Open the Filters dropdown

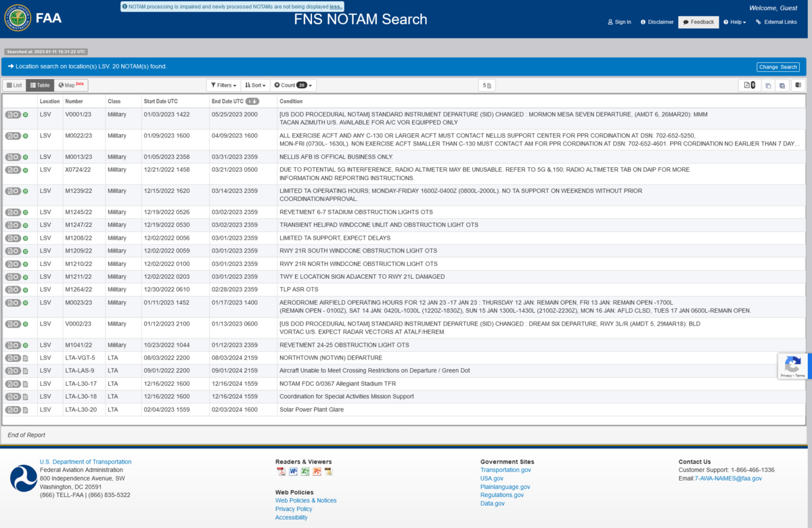coord(223,85)
